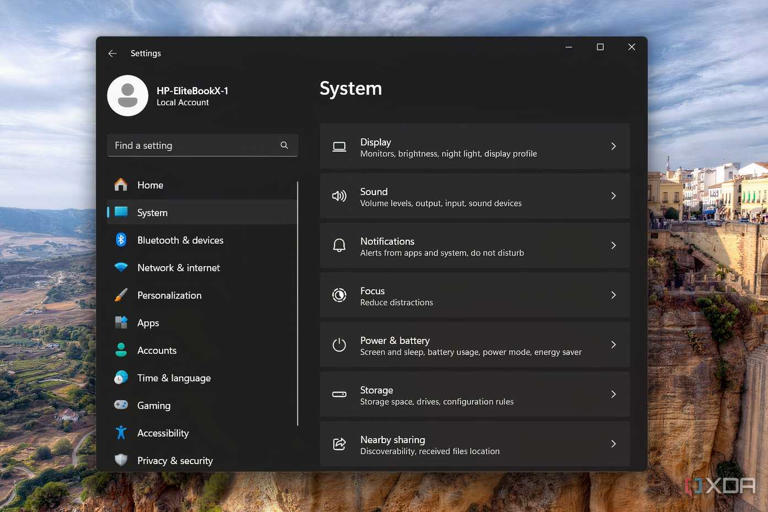Open the Accounts section
768x512 pixels.
[201, 350]
